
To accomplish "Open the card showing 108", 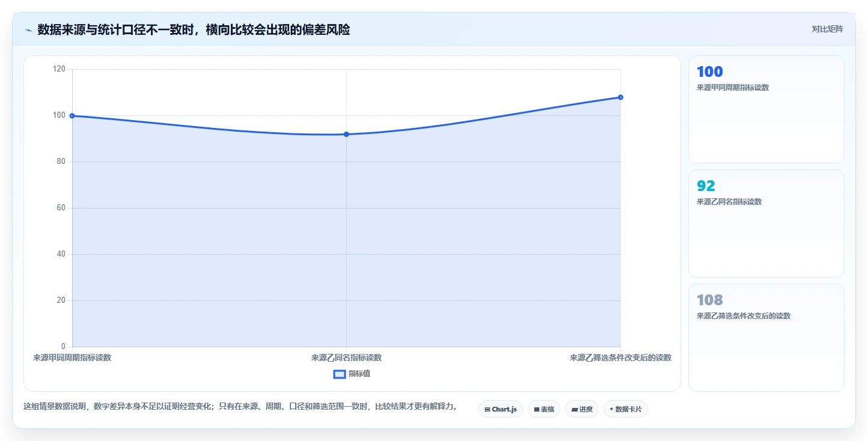I will (766, 338).
